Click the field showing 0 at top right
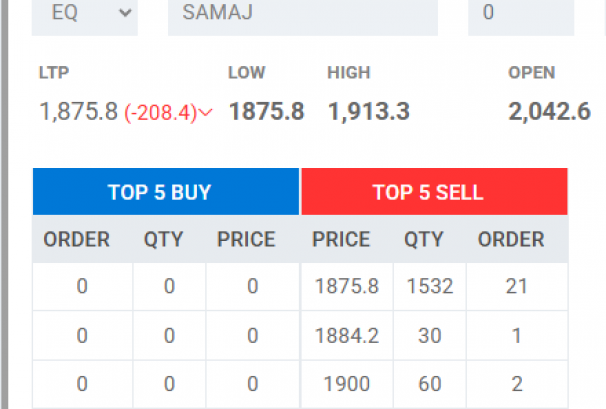Screen dimensions: 606x409 tap(520, 13)
